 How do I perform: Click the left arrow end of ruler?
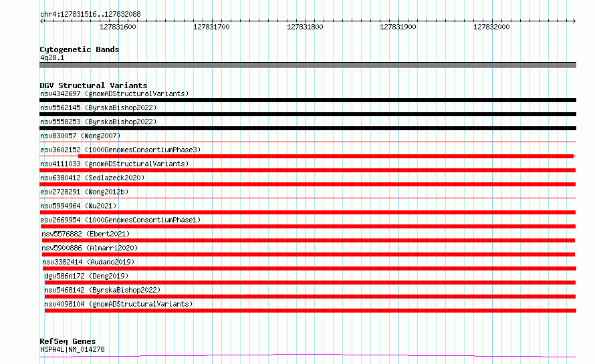click(41, 21)
